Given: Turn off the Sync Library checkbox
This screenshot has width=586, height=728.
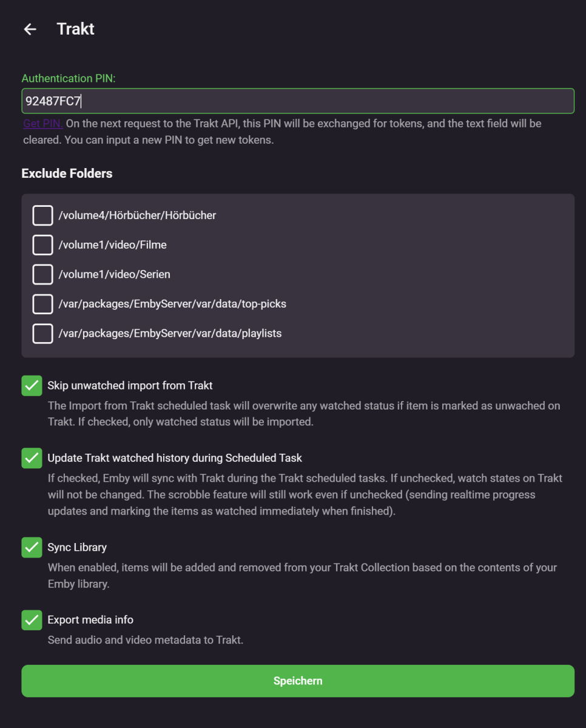Looking at the screenshot, I should (32, 547).
